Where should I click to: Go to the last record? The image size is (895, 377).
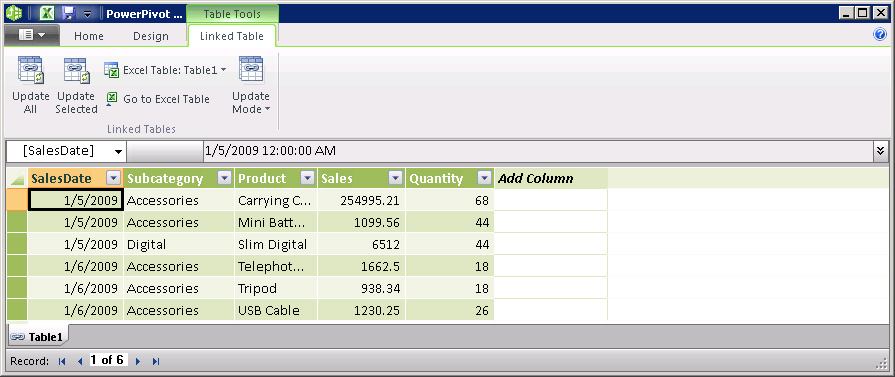[156, 360]
